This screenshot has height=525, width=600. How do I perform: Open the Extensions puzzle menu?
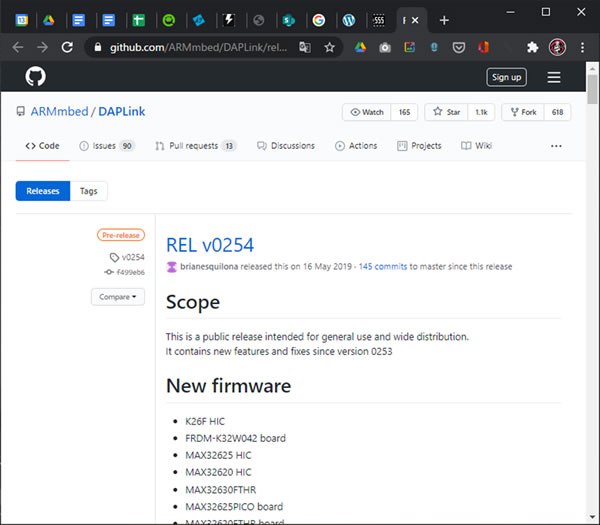tap(533, 47)
